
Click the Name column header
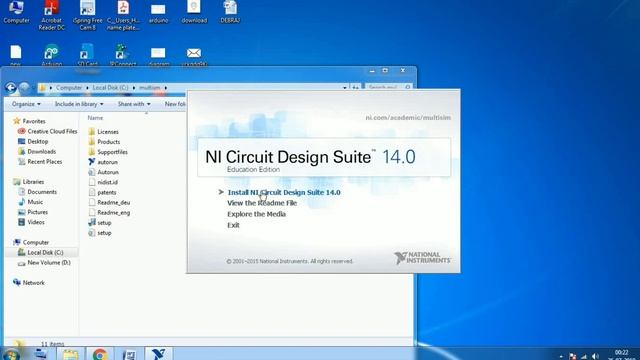(x=95, y=118)
